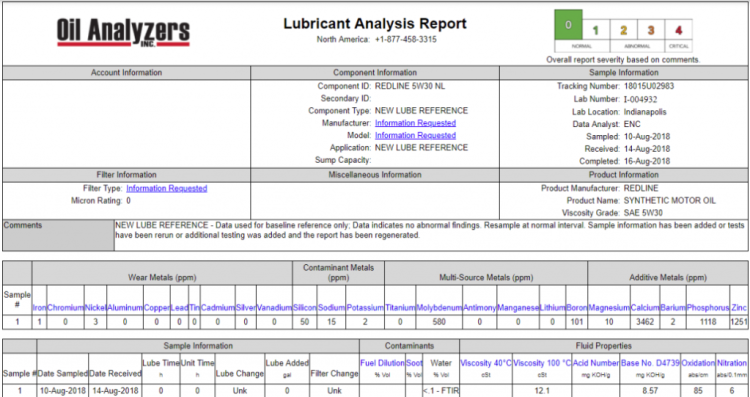Click the Product Name SYNTHETIC MOTOR OIL
The height and width of the screenshot is (397, 750).
click(670, 200)
